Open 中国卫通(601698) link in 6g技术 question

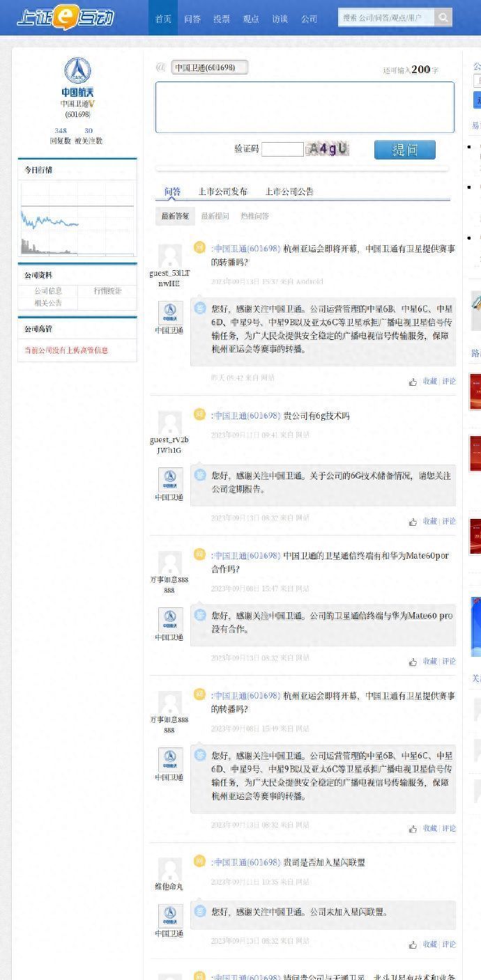(x=247, y=416)
